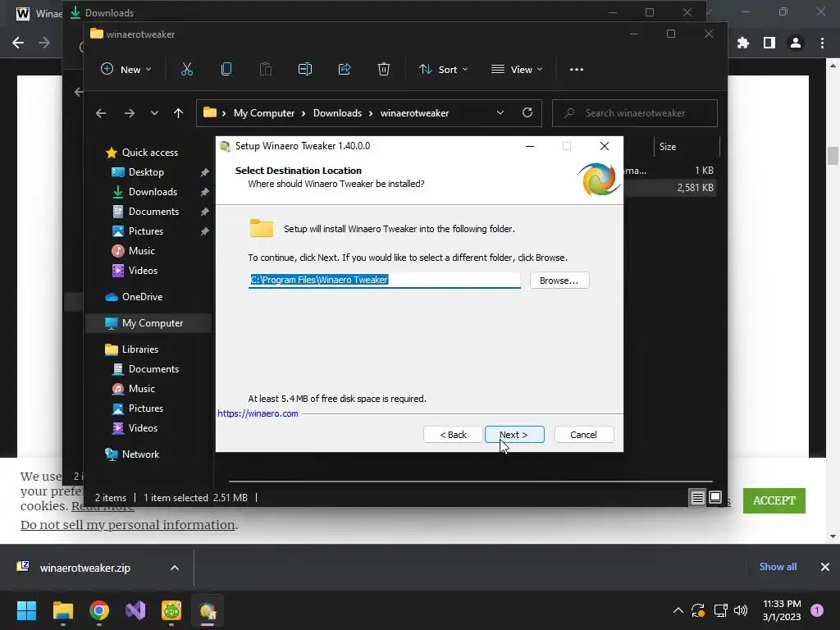Image resolution: width=840 pixels, height=630 pixels.
Task: Open Chrome extensions puzzle icon
Action: tap(743, 43)
